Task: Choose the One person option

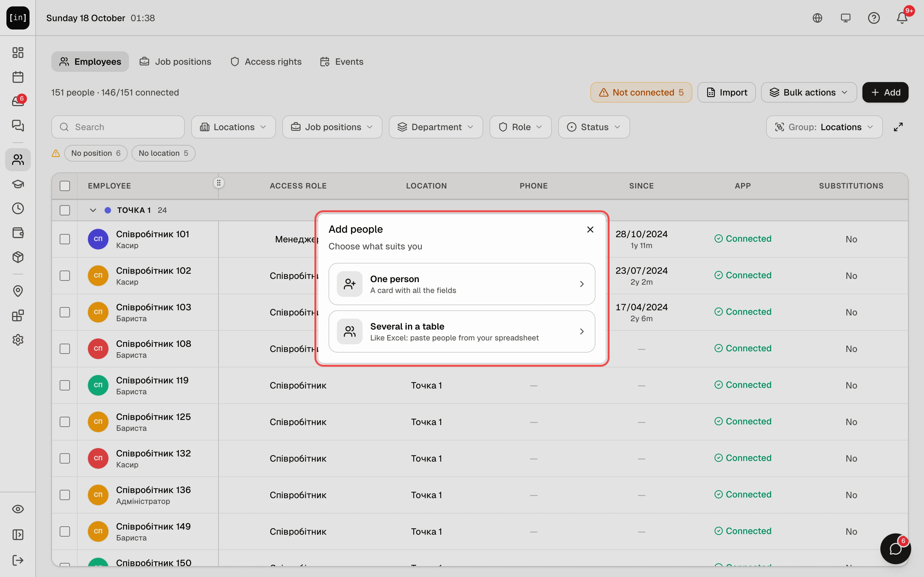Action: 462,284
